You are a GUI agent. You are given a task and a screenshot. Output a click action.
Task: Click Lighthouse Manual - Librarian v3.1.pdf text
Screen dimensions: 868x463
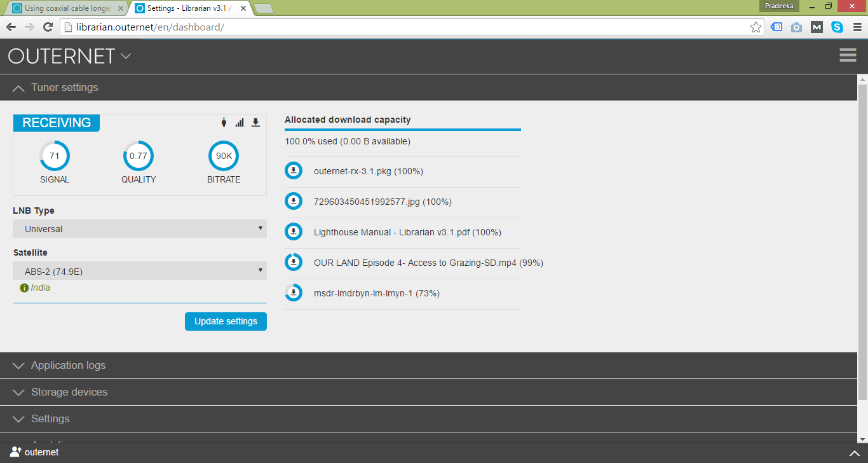[407, 232]
